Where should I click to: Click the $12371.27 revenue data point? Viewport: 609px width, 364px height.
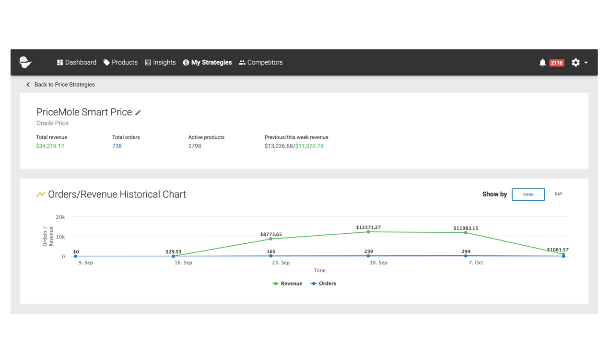pyautogui.click(x=368, y=232)
